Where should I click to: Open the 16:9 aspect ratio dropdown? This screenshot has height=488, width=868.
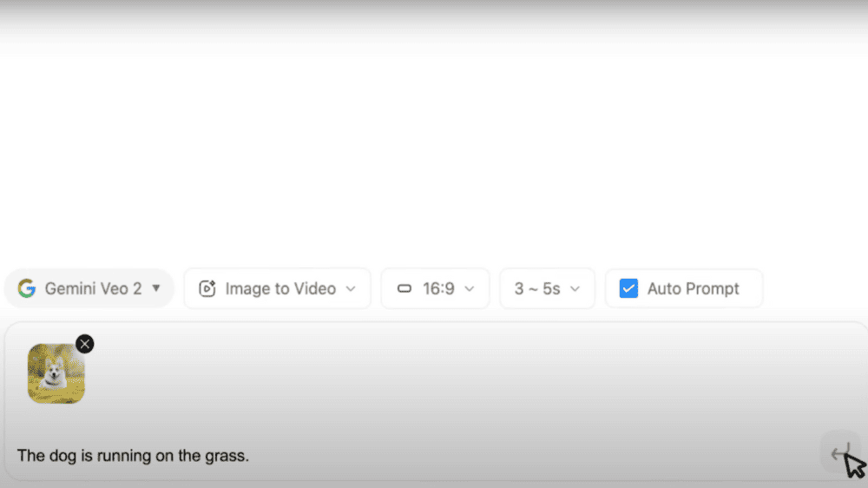click(435, 288)
